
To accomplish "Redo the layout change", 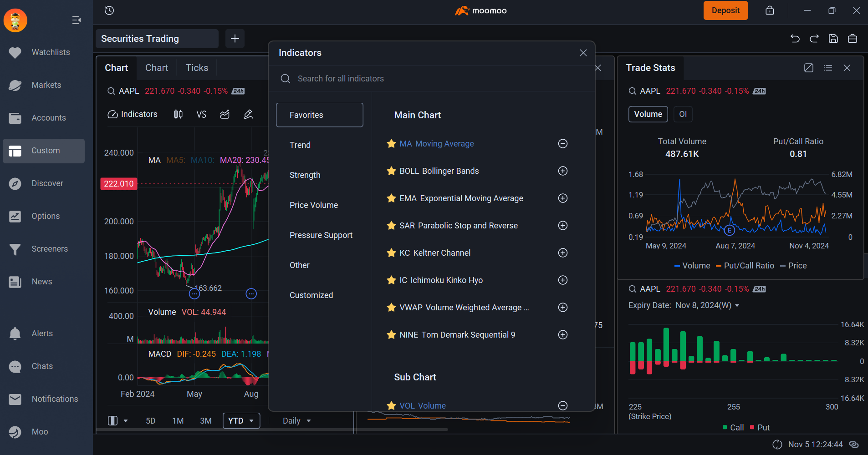I will pos(814,39).
